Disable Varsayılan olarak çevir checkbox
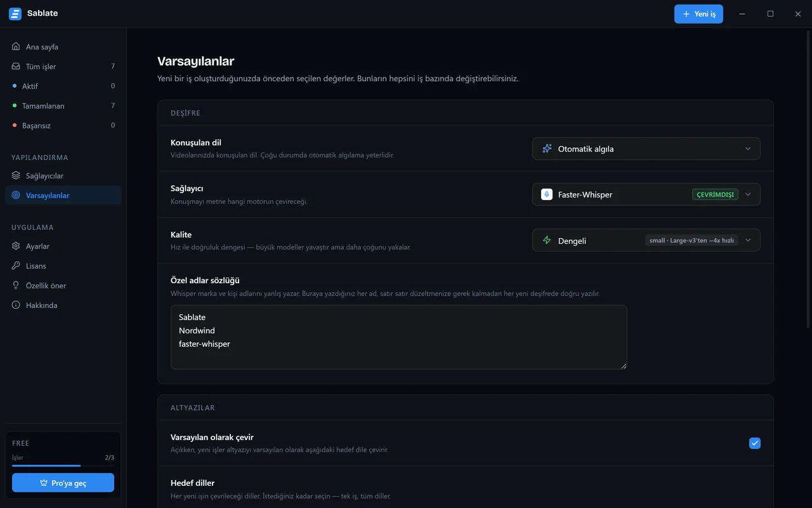The height and width of the screenshot is (508, 812). (754, 443)
